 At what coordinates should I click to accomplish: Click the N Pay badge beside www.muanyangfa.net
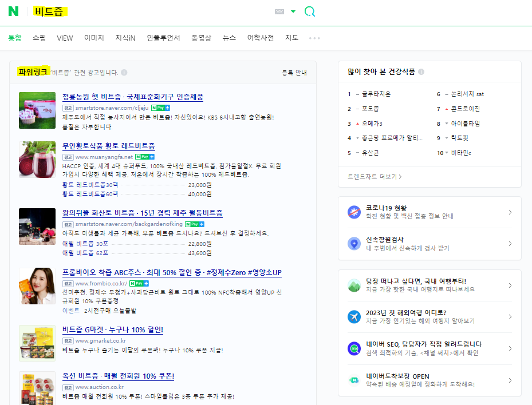point(145,157)
